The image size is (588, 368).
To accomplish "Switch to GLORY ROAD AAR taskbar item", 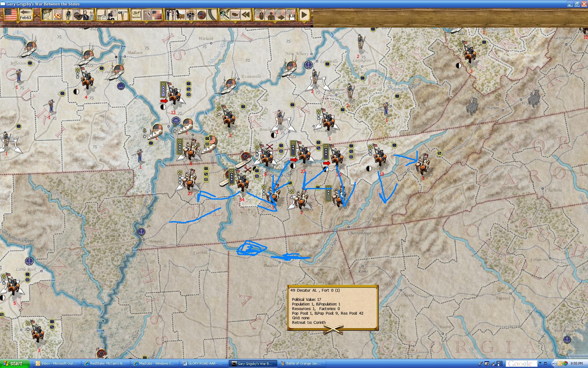I will [x=203, y=363].
